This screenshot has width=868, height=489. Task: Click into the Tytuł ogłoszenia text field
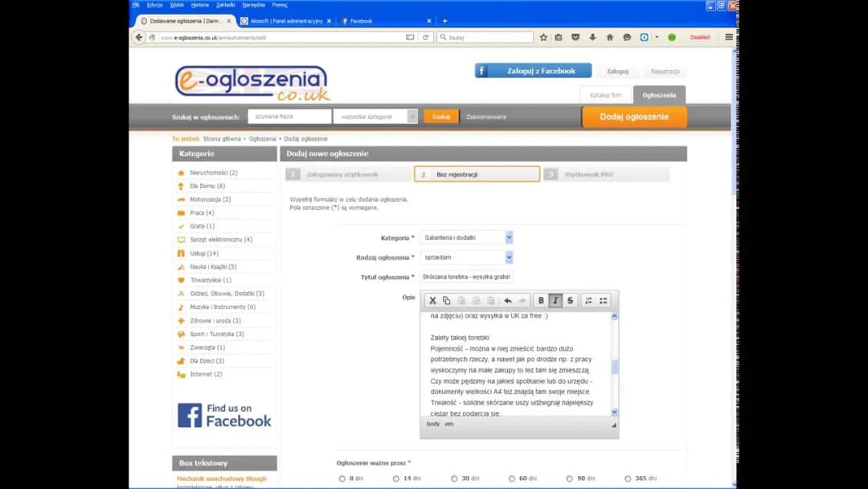(x=466, y=277)
